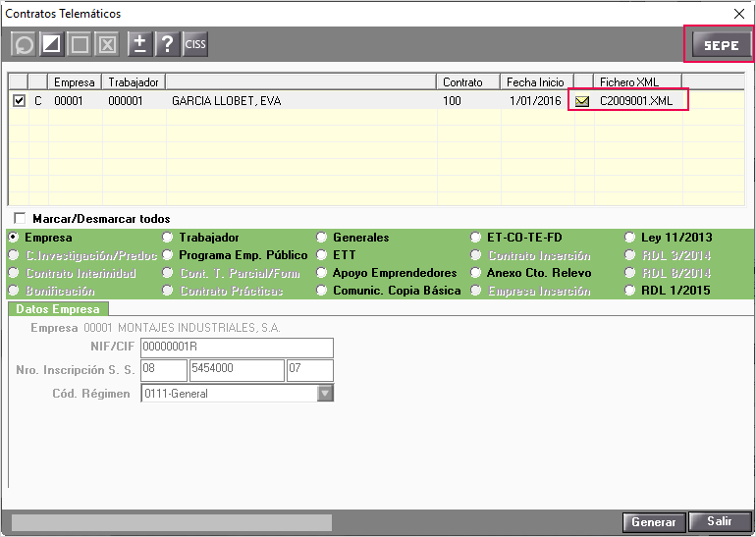Click the crossed square toolbar icon
The height and width of the screenshot is (537, 756).
tap(108, 44)
